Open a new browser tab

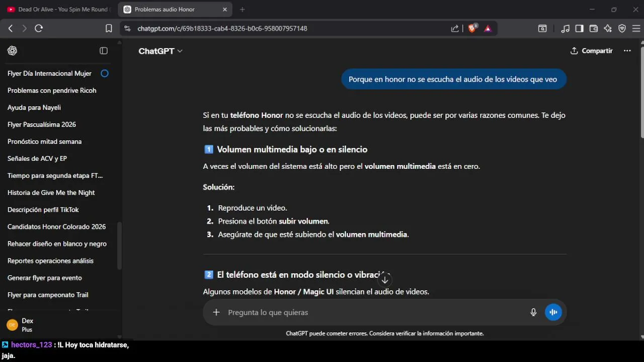[243, 10]
